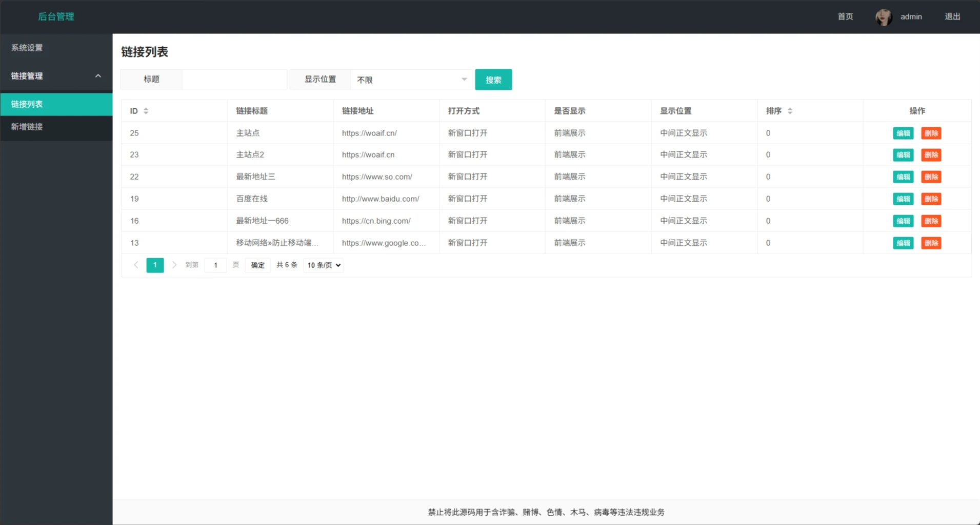Delete the 最新地址一666 link
The width and height of the screenshot is (980, 525).
point(931,221)
